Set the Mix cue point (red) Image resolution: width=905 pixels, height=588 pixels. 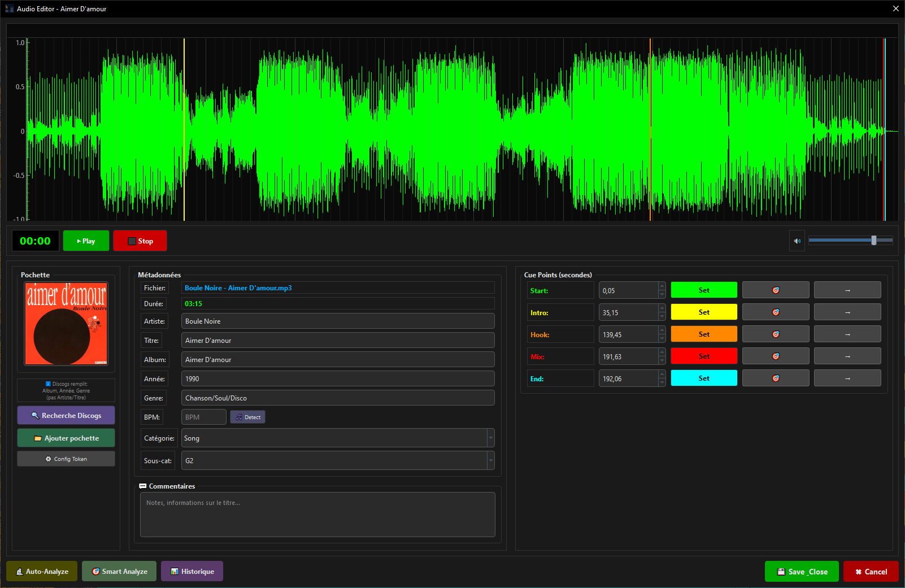point(703,356)
